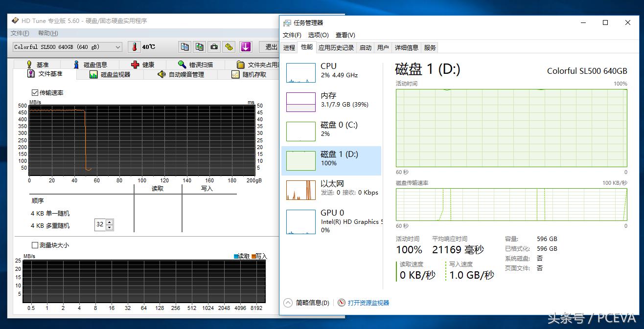Open the Colorful SL500 drive selection dropdown
The width and height of the screenshot is (644, 329).
click(117, 47)
